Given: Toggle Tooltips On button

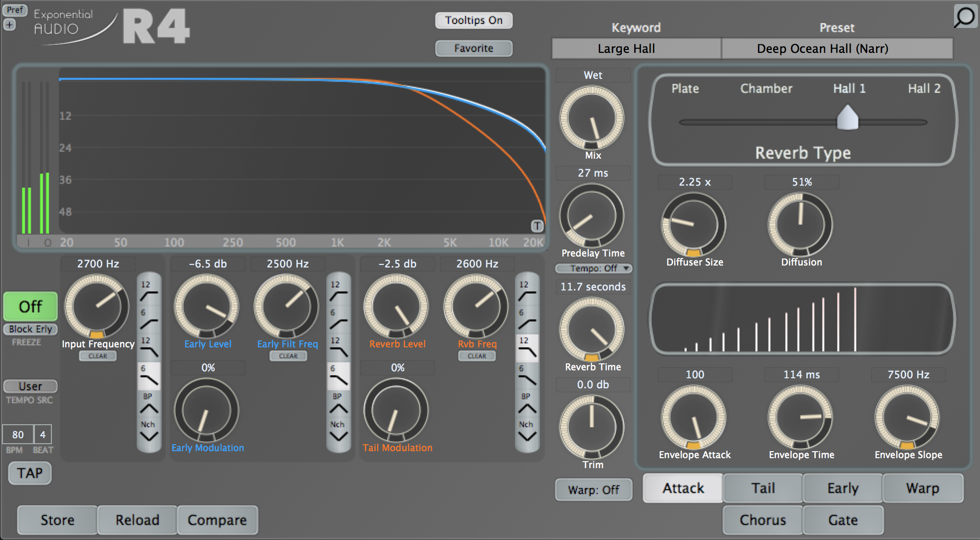Looking at the screenshot, I should 474,20.
